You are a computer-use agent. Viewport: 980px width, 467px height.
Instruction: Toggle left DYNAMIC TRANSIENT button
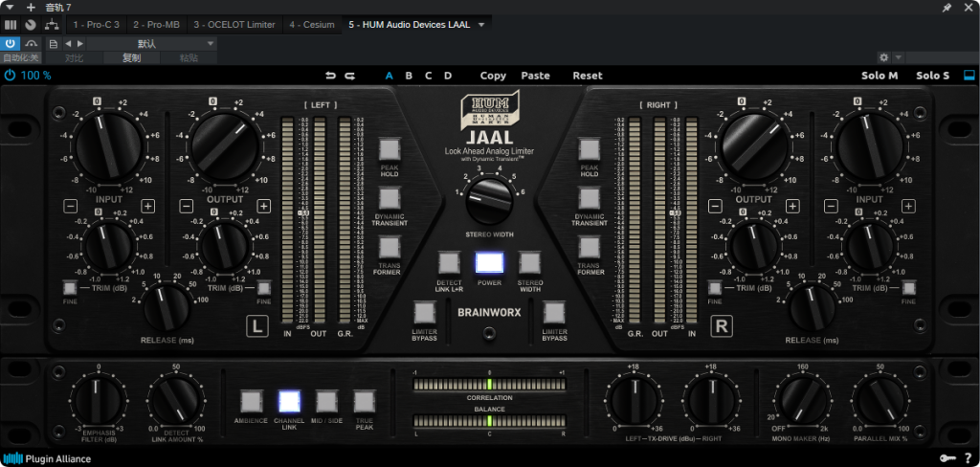[x=390, y=198]
